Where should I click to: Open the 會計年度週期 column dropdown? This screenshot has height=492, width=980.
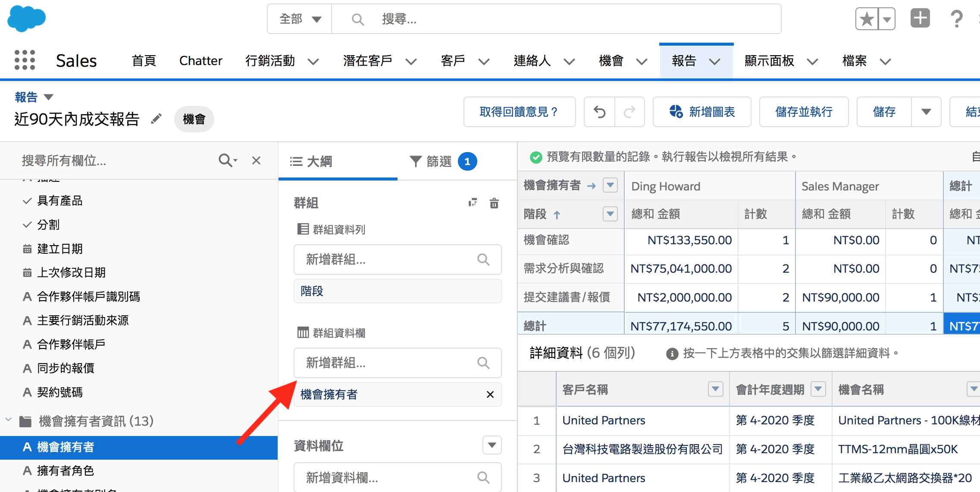[x=818, y=389]
